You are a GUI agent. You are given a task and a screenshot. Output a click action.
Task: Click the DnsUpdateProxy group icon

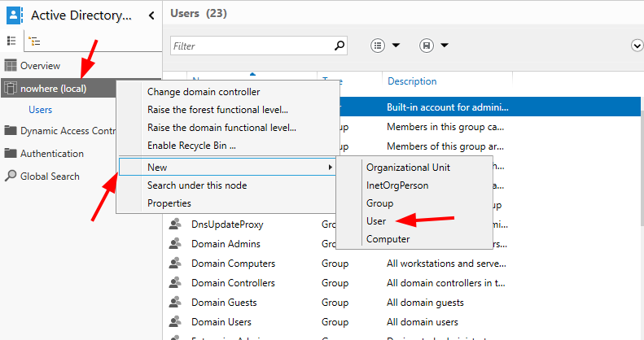[x=175, y=224]
